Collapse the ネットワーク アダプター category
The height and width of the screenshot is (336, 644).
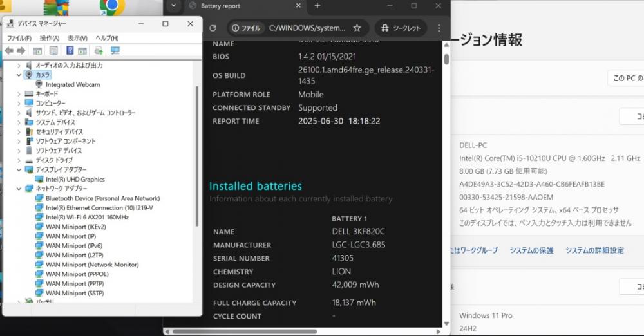[x=19, y=189]
